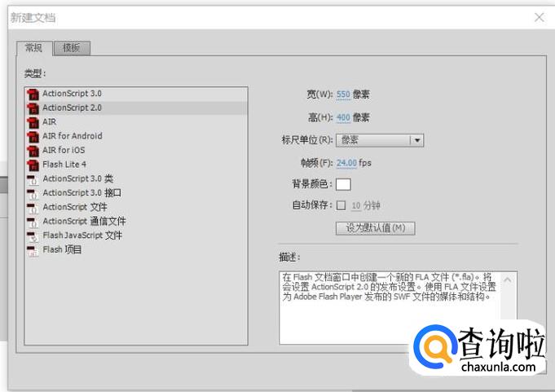Select ActionScript 3.0 document type
Screen dimensions: 555x392
pyautogui.click(x=136, y=94)
